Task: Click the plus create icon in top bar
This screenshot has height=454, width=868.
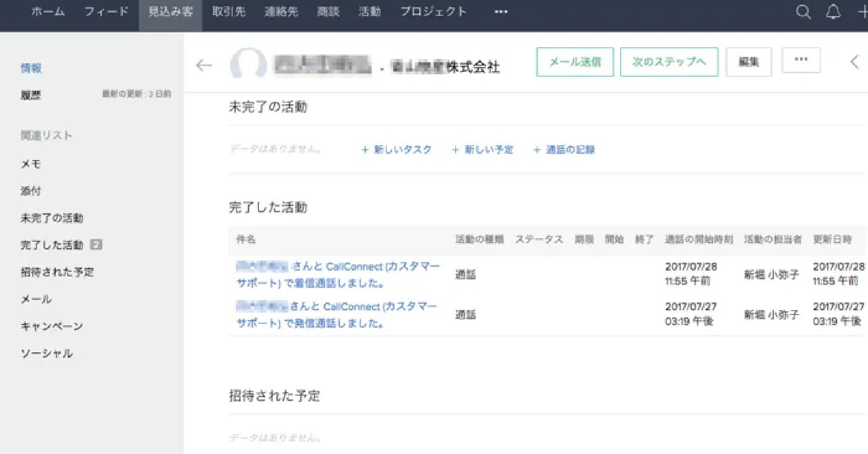Action: (x=863, y=12)
